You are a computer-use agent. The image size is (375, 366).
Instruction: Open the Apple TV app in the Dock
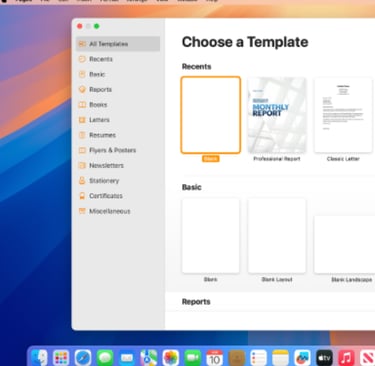tap(324, 358)
